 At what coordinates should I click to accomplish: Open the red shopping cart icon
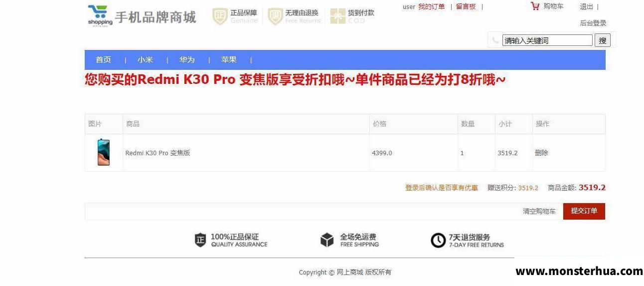(535, 6)
